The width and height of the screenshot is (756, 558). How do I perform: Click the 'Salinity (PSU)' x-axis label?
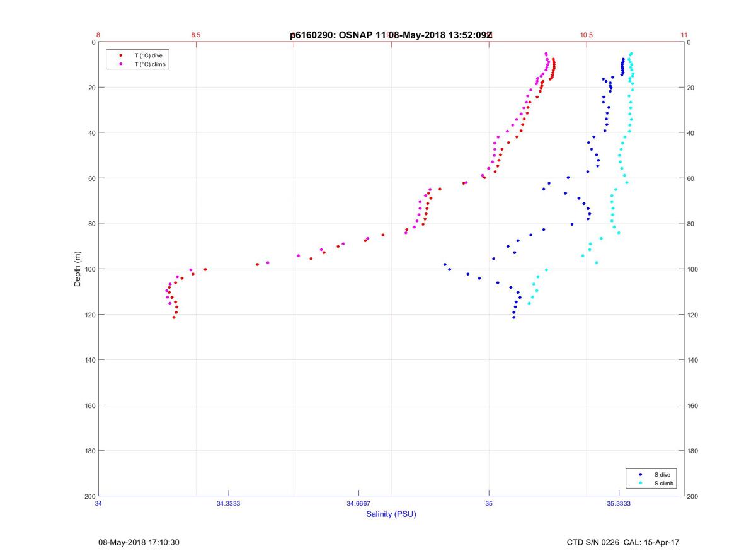coord(391,514)
